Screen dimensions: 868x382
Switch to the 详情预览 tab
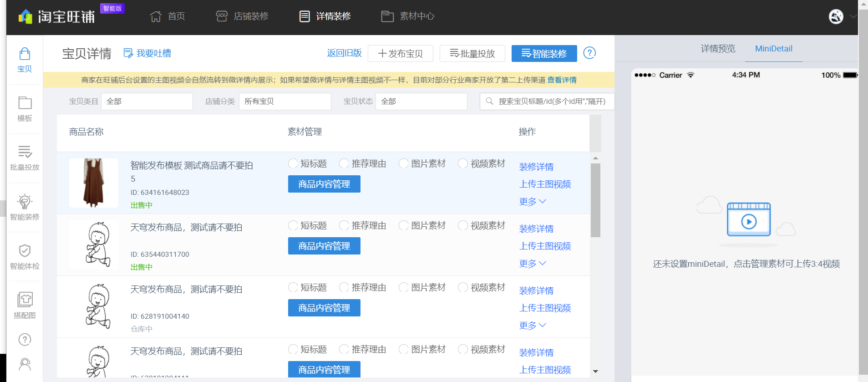click(718, 49)
